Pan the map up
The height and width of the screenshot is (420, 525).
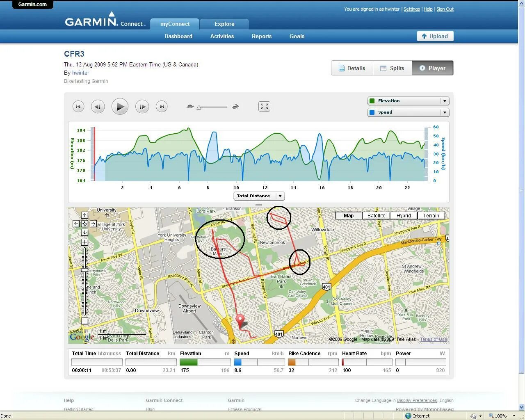click(x=84, y=215)
